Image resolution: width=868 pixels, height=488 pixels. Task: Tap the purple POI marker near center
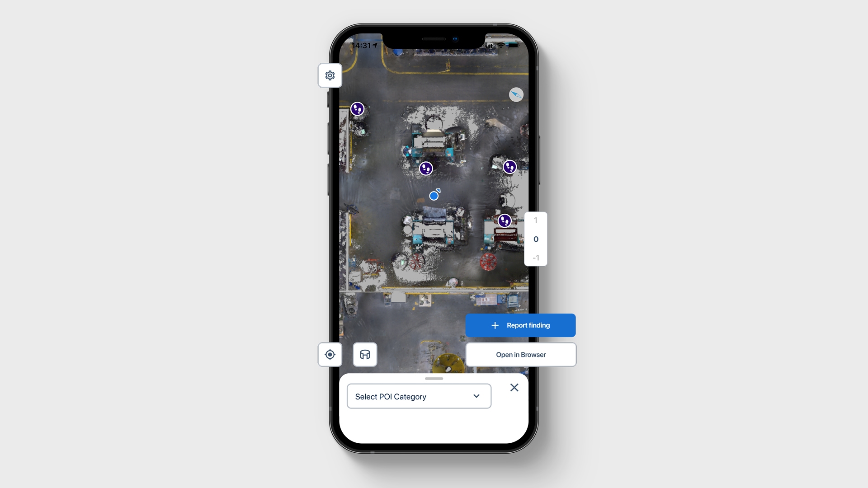[426, 169]
